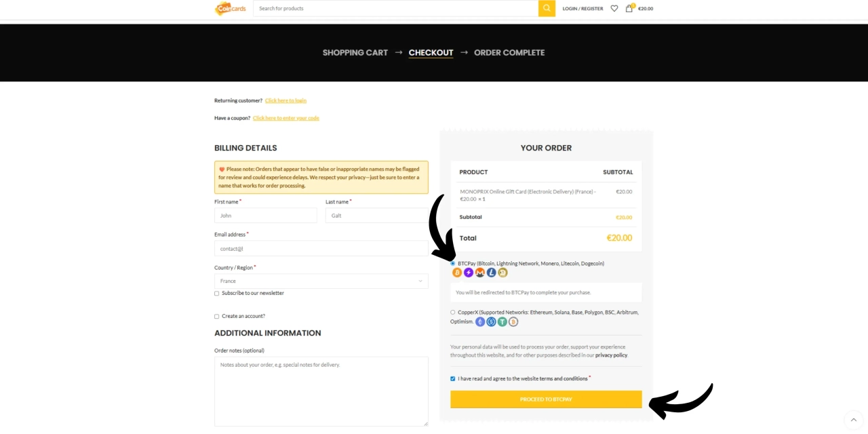Enable the Subscribe to our newsletter checkbox

216,293
